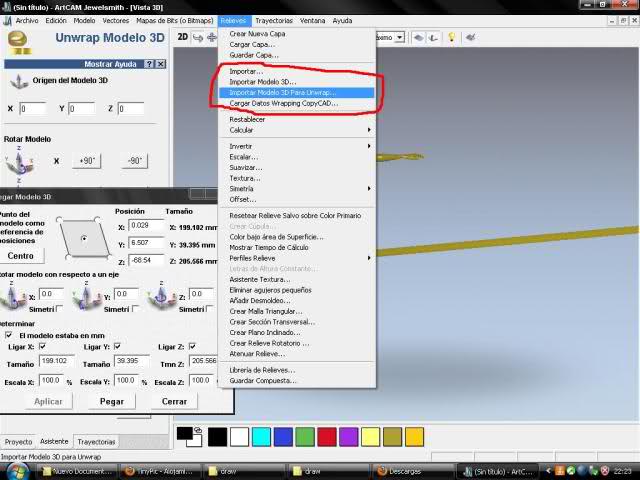The width and height of the screenshot is (640, 480).
Task: Click the +90° rotate button
Action: [87, 161]
